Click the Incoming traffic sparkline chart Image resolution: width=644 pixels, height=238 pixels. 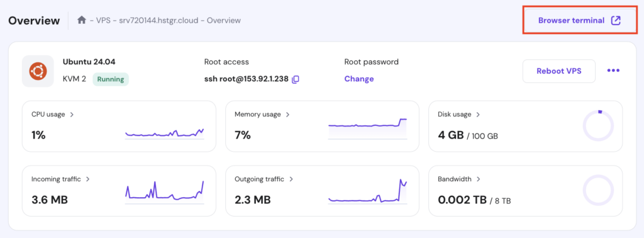pos(165,193)
